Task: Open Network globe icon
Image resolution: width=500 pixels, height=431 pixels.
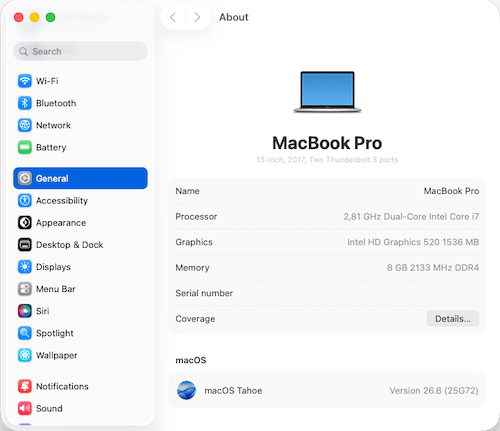Action: pyautogui.click(x=25, y=125)
